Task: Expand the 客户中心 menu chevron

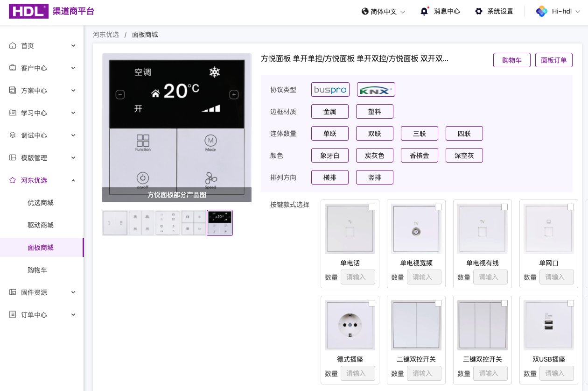Action: click(x=73, y=68)
